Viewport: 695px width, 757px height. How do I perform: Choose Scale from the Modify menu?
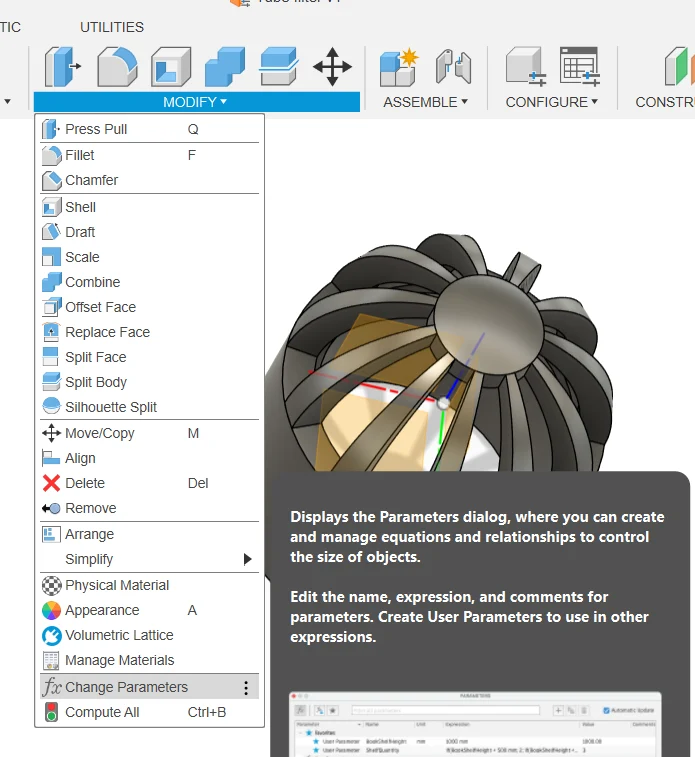pyautogui.click(x=150, y=257)
